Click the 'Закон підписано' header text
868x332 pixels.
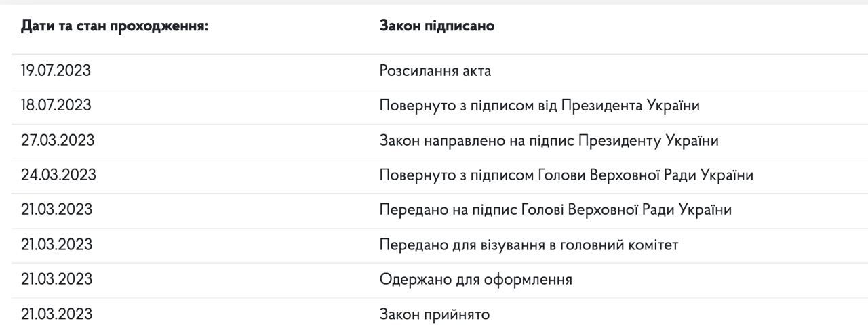(x=437, y=27)
